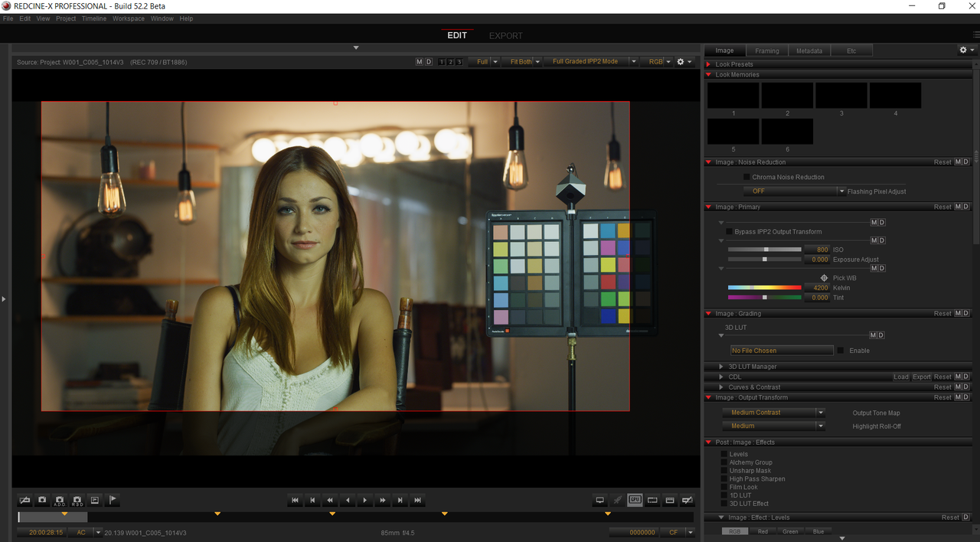Toggle Bypass IPP2 Output Transform
The height and width of the screenshot is (542, 980).
tap(729, 231)
